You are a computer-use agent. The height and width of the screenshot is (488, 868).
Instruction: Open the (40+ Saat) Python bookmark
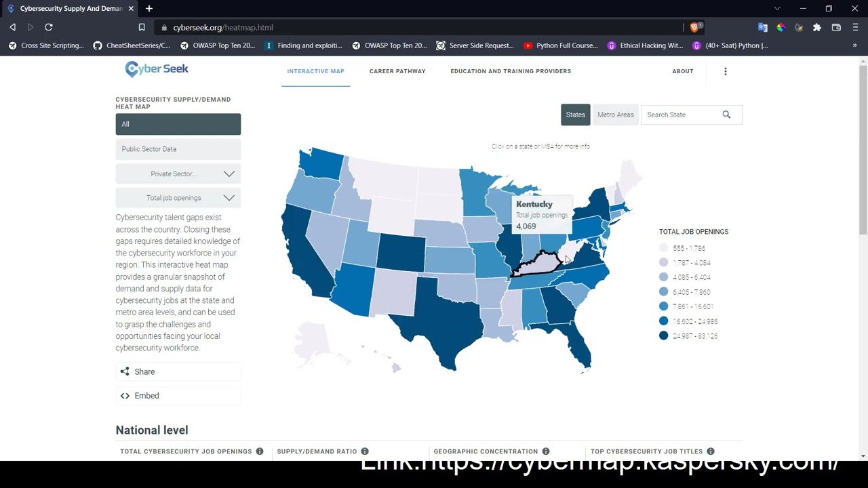(730, 45)
